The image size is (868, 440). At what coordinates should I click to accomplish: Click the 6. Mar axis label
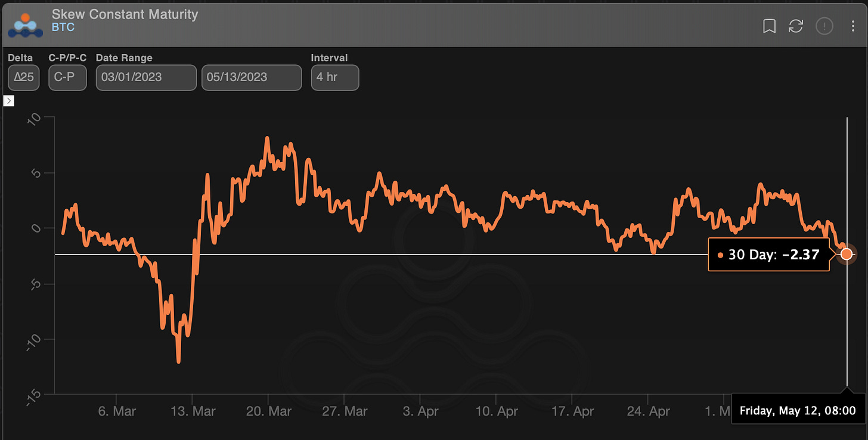tap(116, 411)
